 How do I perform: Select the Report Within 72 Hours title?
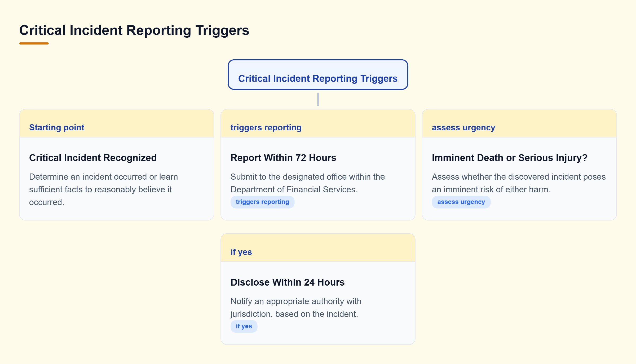tap(283, 158)
